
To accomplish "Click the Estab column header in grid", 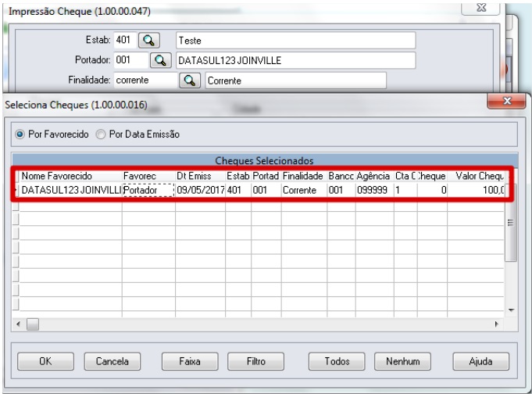I will (x=238, y=176).
